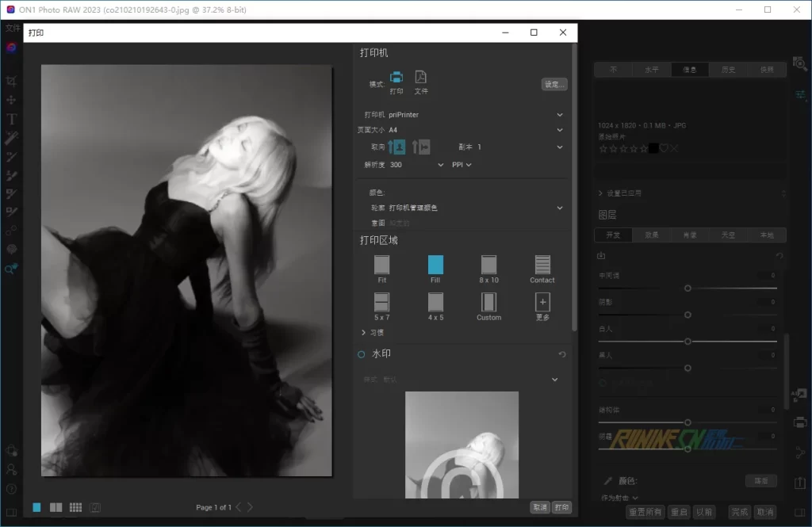812x527 pixels.
Task: Open the 文件 menu in top-left
Action: [x=13, y=28]
